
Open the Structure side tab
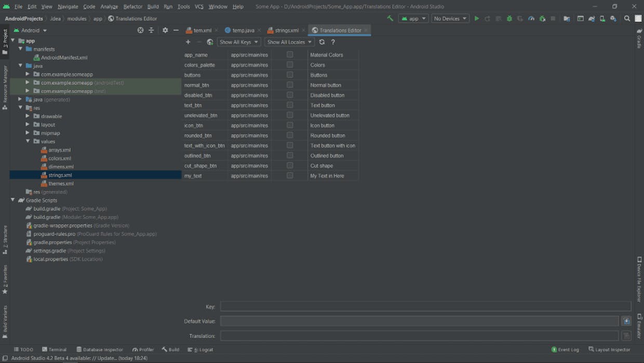point(5,240)
